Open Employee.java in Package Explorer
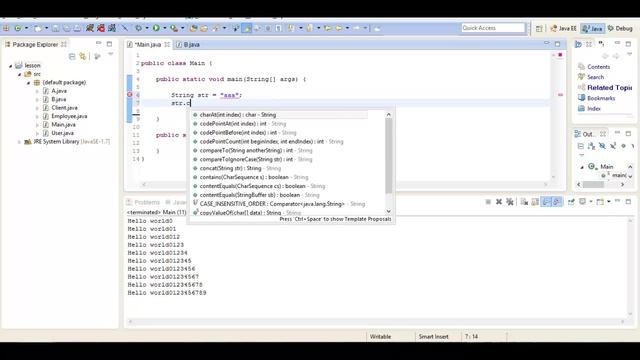This screenshot has height=360, width=640. coord(69,116)
